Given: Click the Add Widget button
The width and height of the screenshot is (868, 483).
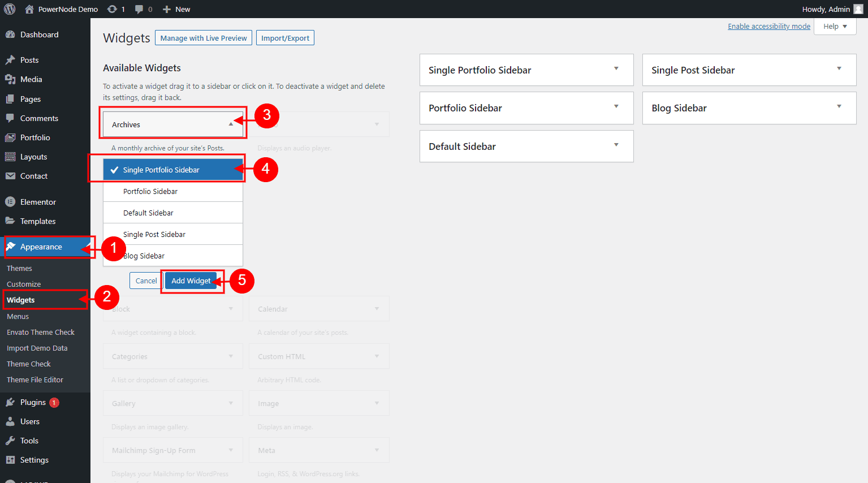Looking at the screenshot, I should pos(191,281).
